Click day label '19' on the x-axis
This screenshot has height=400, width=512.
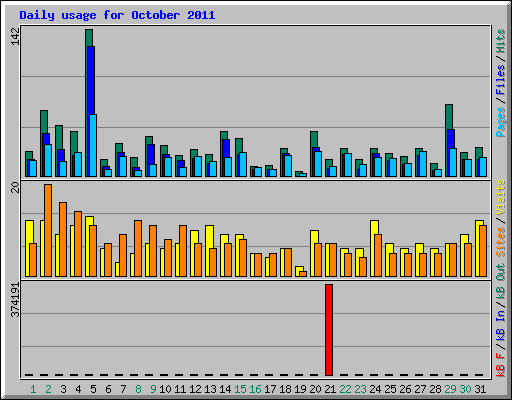300,389
